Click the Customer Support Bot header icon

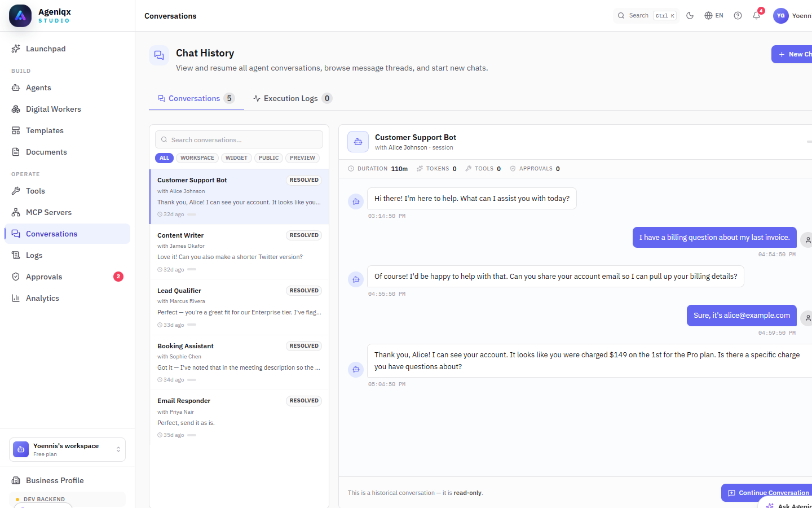pyautogui.click(x=358, y=142)
